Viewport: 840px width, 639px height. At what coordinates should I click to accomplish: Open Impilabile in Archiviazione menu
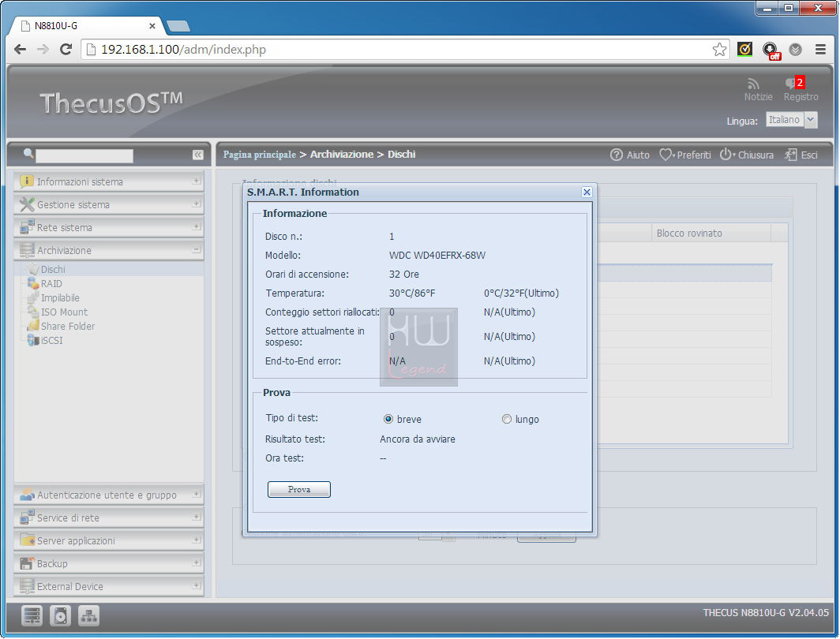tap(60, 297)
